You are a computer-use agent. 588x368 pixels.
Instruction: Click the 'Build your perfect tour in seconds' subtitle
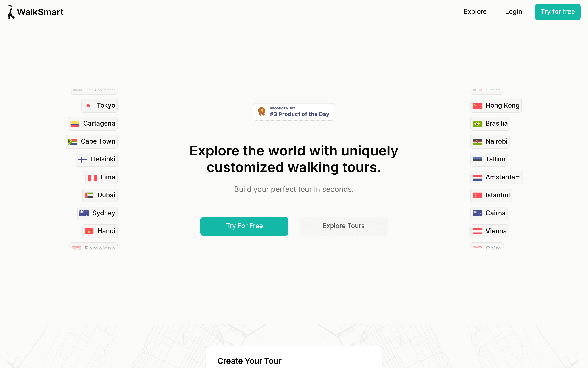coord(294,189)
